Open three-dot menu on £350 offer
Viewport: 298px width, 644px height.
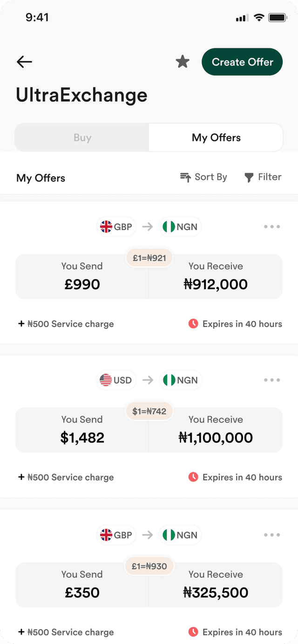click(272, 535)
